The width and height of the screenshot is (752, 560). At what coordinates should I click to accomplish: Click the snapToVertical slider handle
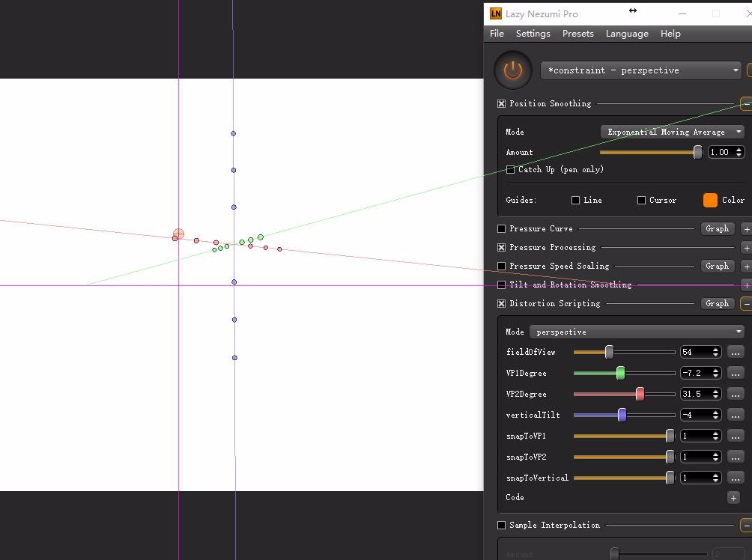point(670,478)
